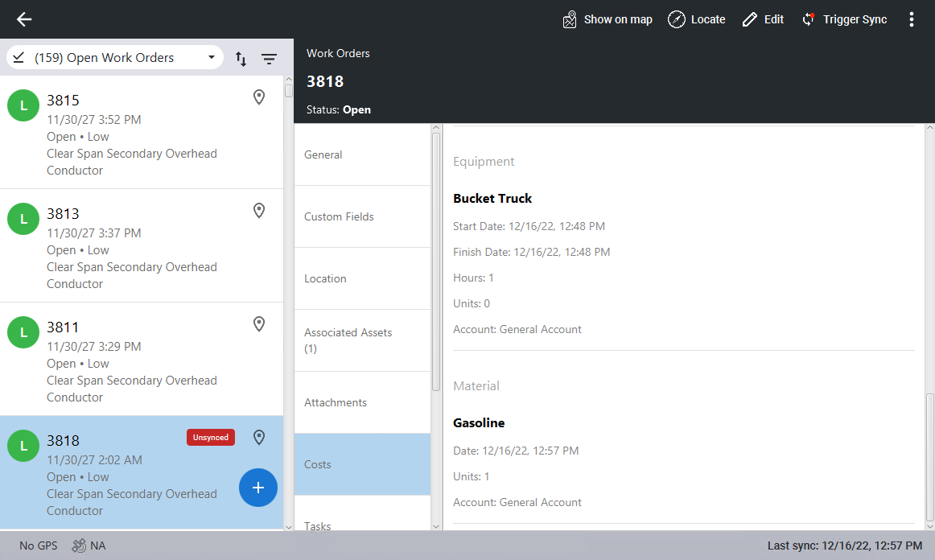This screenshot has height=560, width=935.
Task: Open the filter list icon
Action: click(269, 58)
